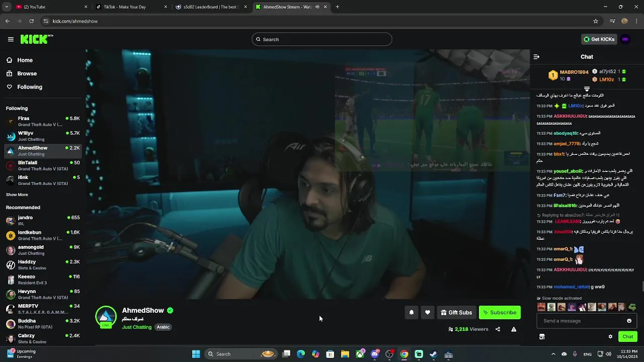Open Cabrzy recommended channel

coord(43,338)
